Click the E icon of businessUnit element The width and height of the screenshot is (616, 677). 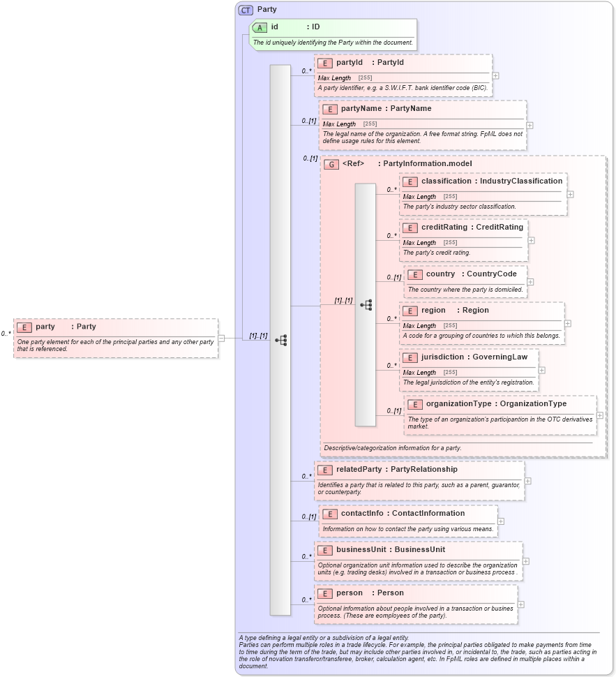coord(324,550)
